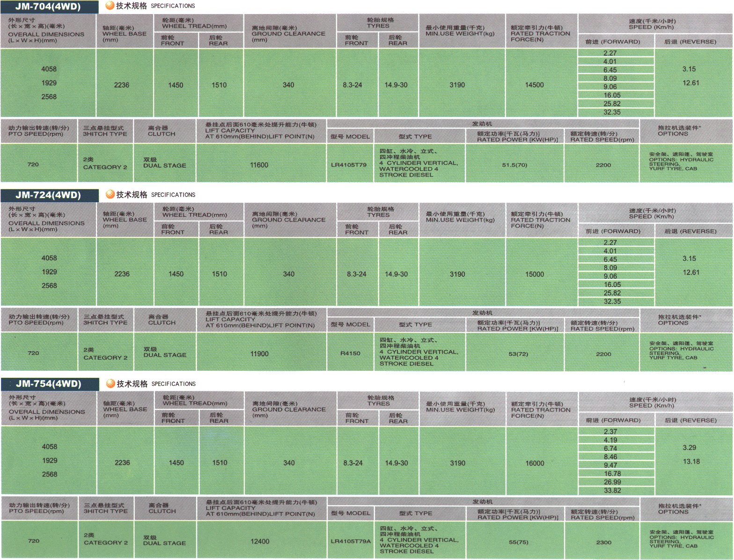The image size is (734, 560).
Task: Click reverse speed 3.15 in JM-724 table
Action: coord(689,258)
